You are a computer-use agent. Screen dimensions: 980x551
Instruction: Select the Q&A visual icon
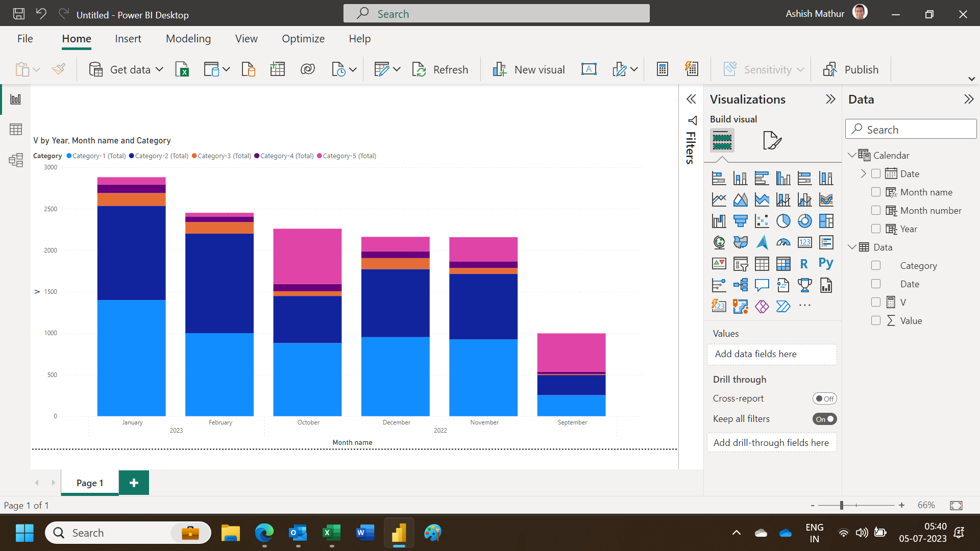click(762, 285)
